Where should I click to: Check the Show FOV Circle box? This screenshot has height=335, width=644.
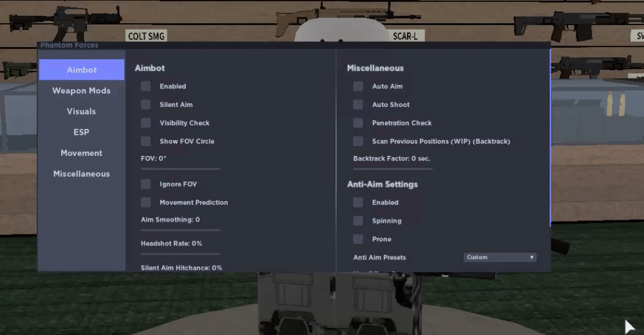click(x=146, y=141)
